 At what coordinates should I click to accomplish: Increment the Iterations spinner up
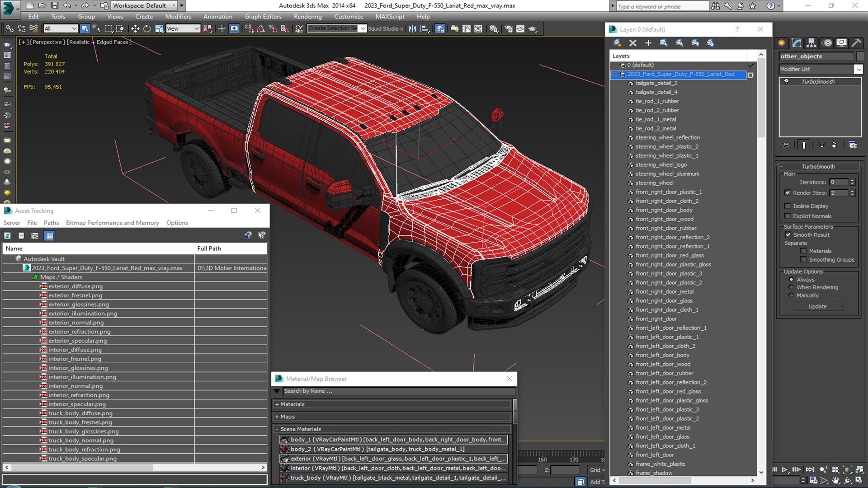(852, 180)
